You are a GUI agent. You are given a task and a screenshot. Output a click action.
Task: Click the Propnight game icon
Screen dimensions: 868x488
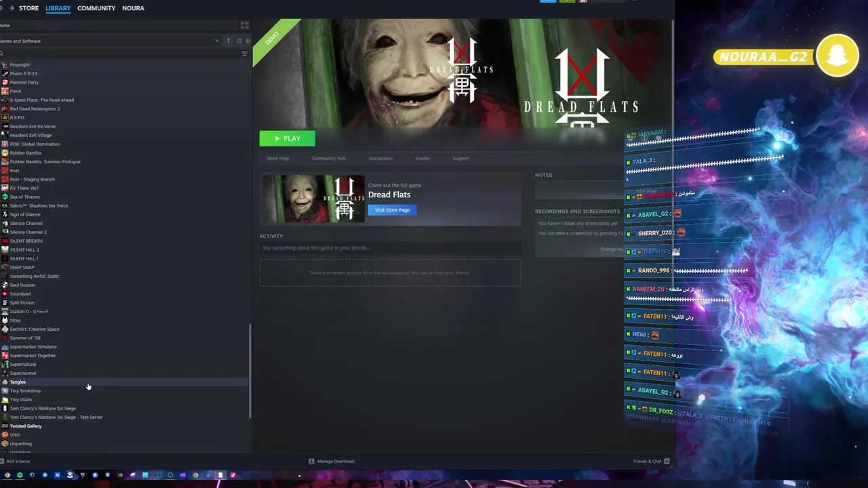tap(5, 64)
